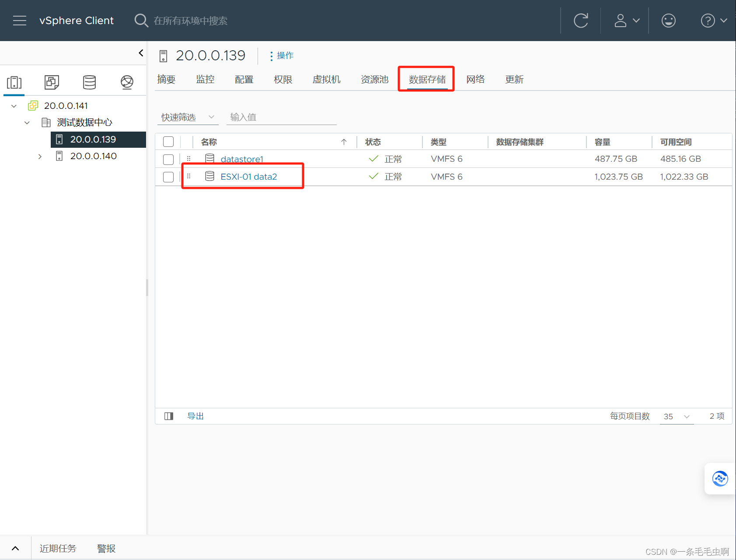The height and width of the screenshot is (560, 736).
Task: Click host icon beside 20.0.0.140 in tree
Action: tap(59, 156)
